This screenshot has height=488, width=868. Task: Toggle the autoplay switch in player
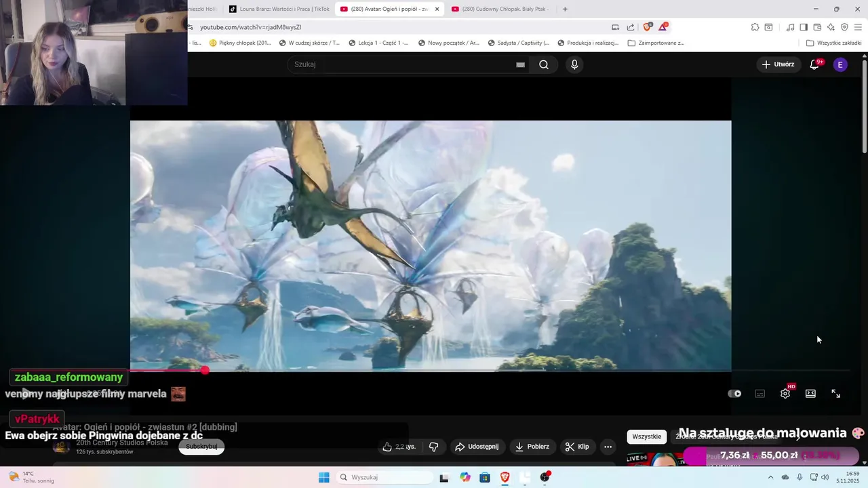click(734, 394)
